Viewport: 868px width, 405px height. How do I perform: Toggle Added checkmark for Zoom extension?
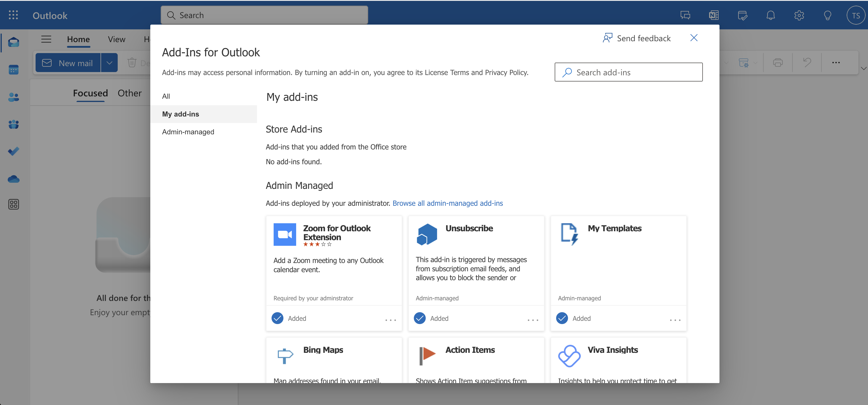(277, 318)
